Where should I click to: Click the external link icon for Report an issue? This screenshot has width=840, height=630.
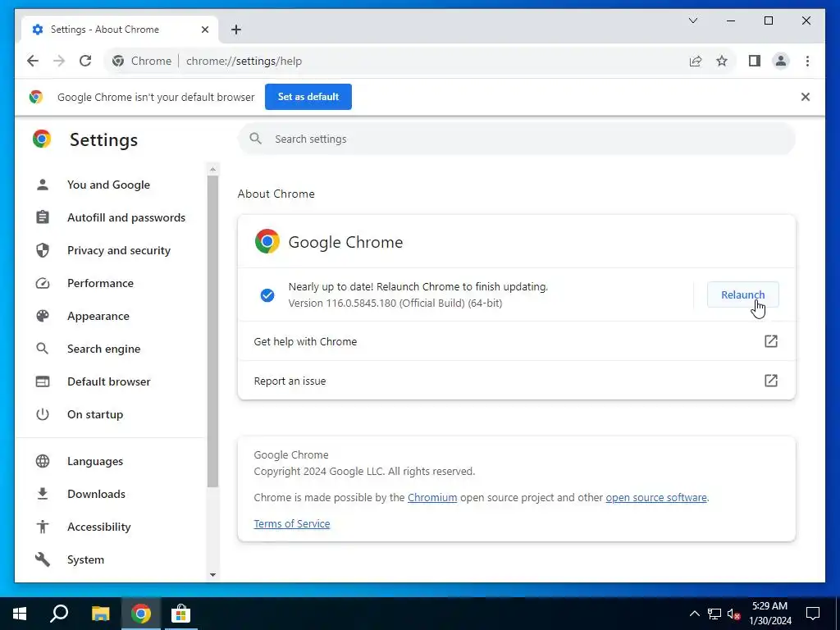pyautogui.click(x=770, y=381)
